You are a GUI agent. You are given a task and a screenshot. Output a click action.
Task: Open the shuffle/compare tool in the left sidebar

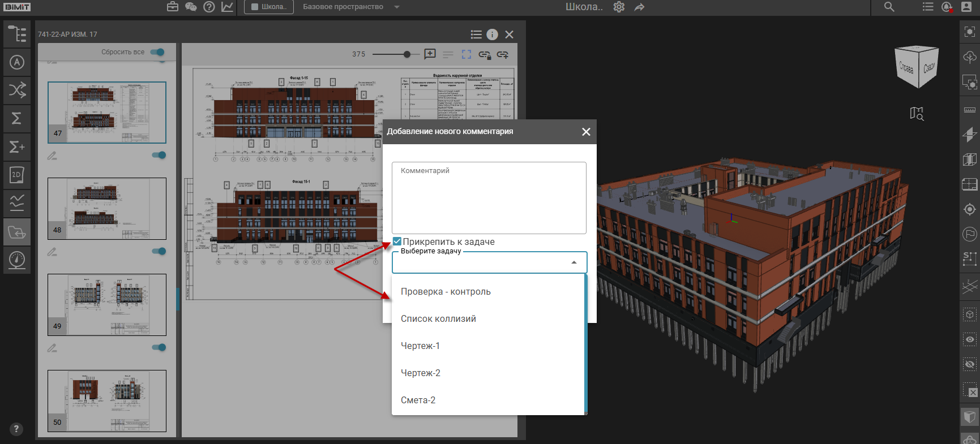tap(17, 90)
